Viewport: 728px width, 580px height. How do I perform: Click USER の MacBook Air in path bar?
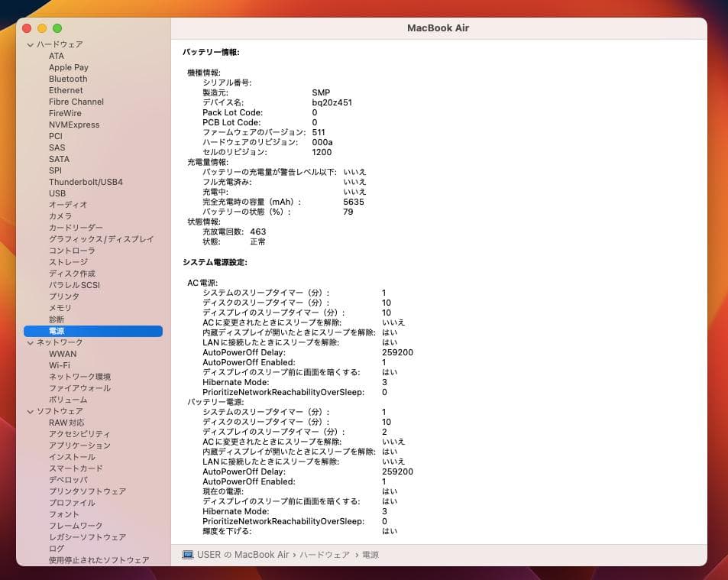pyautogui.click(x=243, y=555)
